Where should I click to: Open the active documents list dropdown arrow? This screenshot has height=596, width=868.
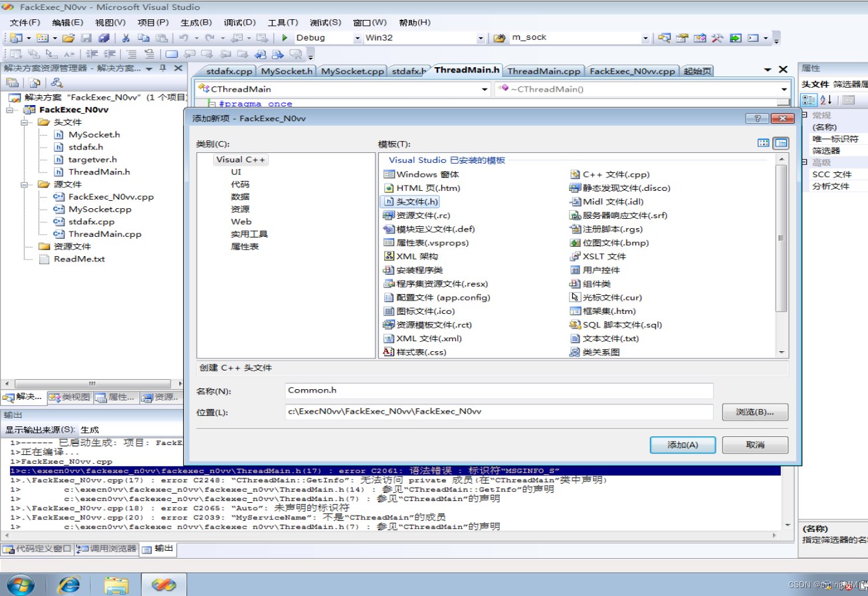pyautogui.click(x=768, y=69)
